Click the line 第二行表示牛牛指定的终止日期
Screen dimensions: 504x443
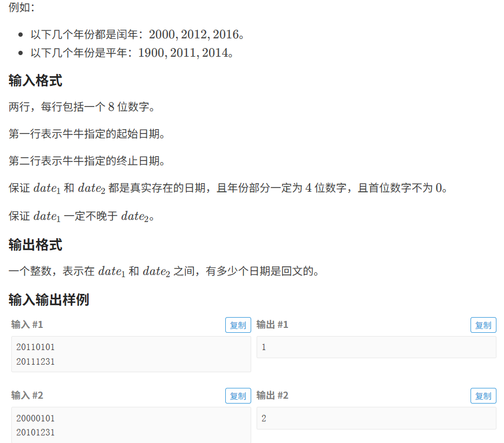tap(87, 161)
